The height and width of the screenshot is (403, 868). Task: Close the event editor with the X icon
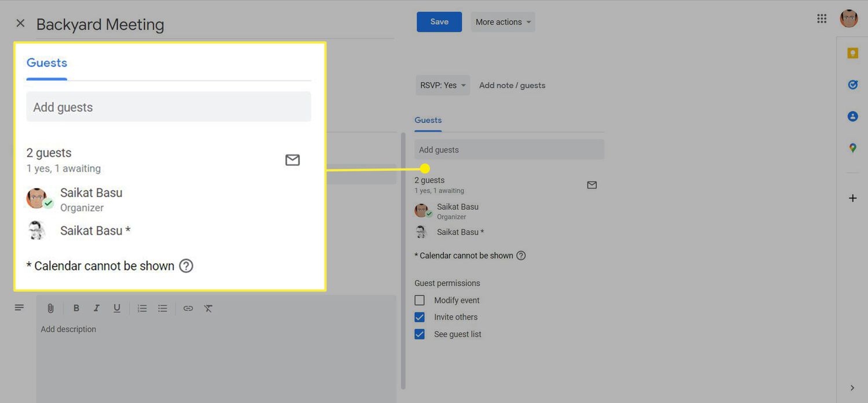[x=20, y=23]
